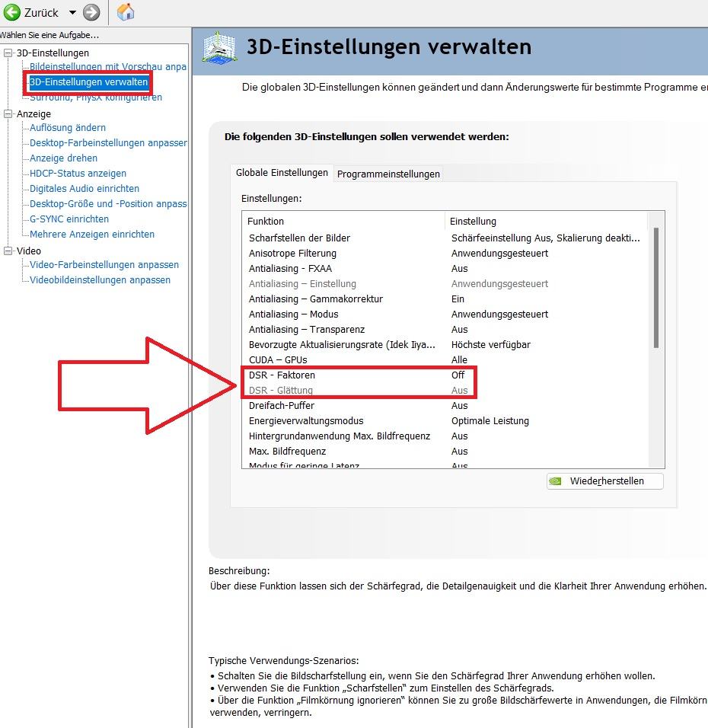Viewport: 708px width, 728px height.
Task: Go to Anzeige drehen
Action: pos(64,158)
